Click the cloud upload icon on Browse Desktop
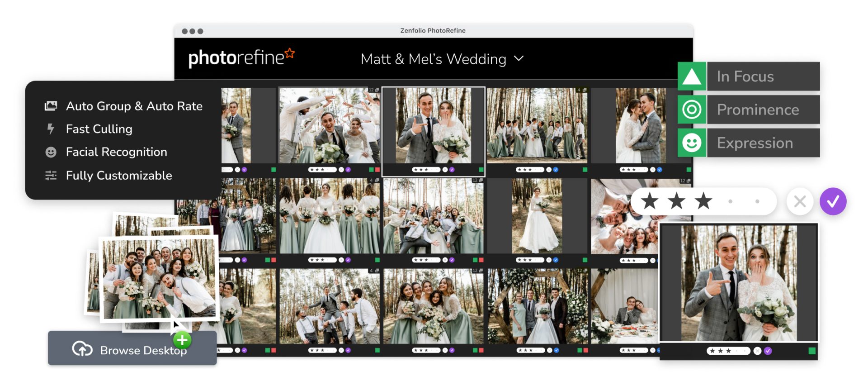Viewport: 868px width, 381px height. coord(82,349)
